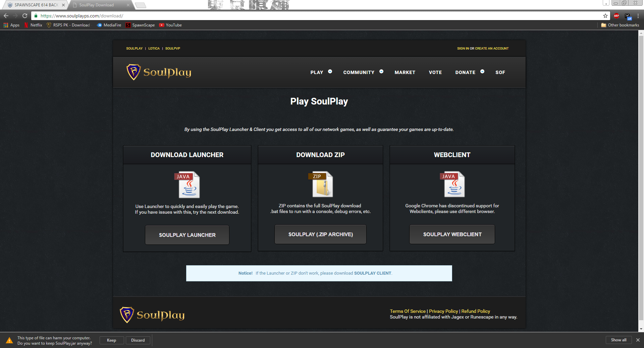This screenshot has height=348, width=644.
Task: Click the download warning triangle icon
Action: 9,340
